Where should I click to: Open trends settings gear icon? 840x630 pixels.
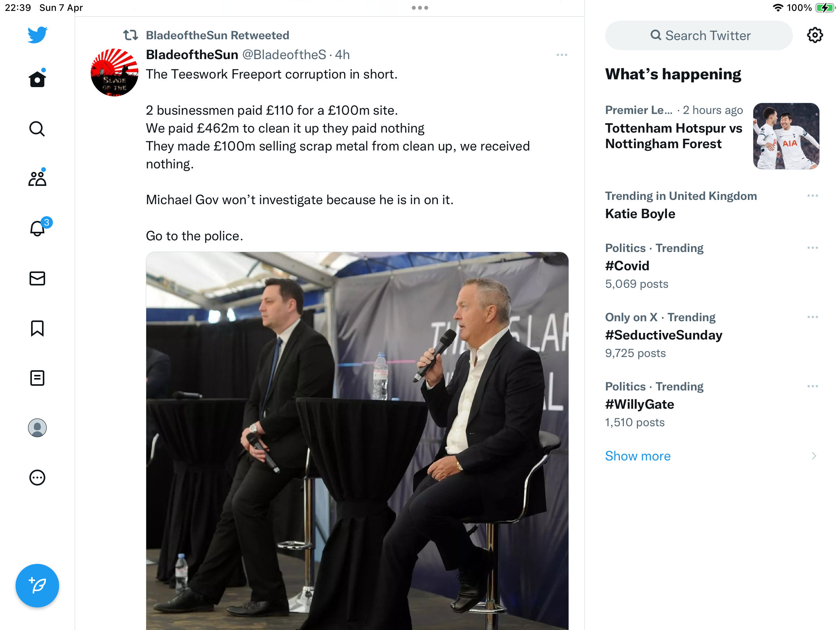815,35
